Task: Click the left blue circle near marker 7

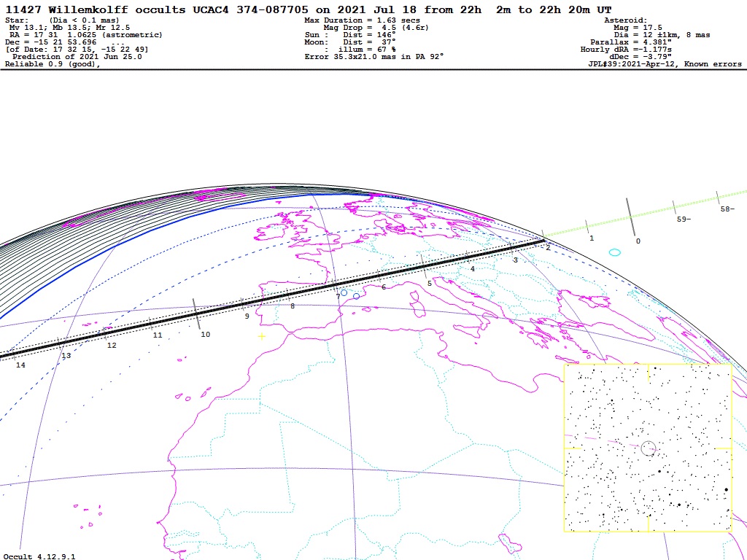Action: (344, 292)
